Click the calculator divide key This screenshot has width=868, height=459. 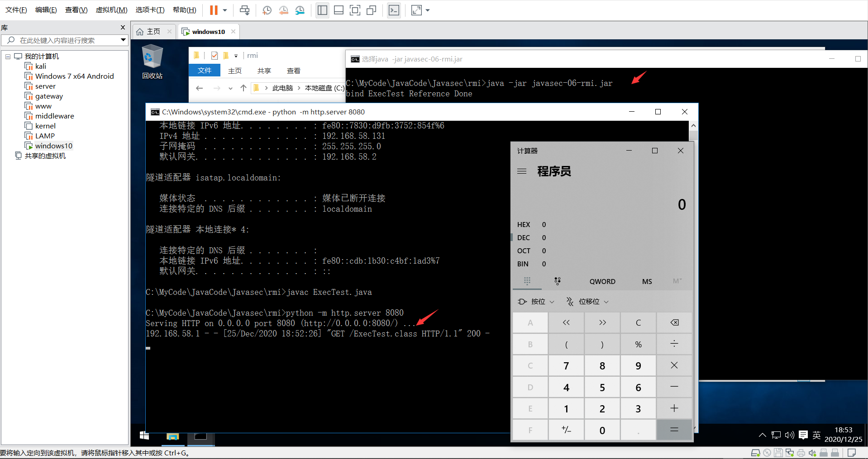click(674, 344)
